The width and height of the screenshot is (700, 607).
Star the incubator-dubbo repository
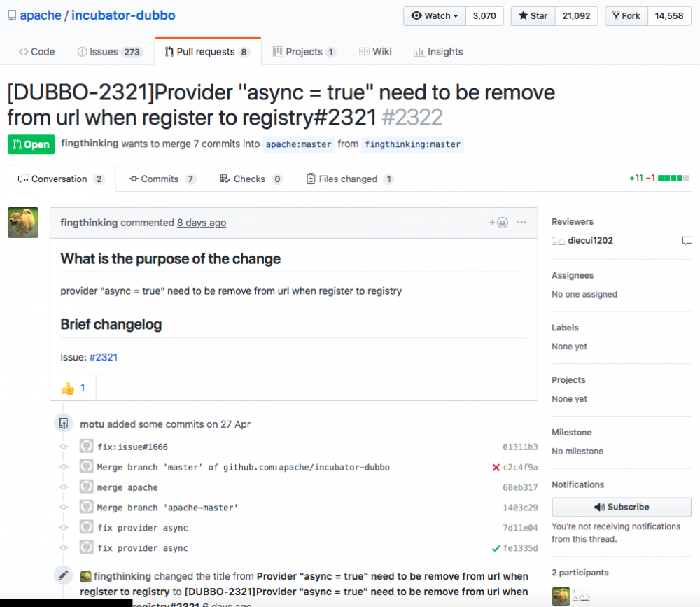[533, 15]
